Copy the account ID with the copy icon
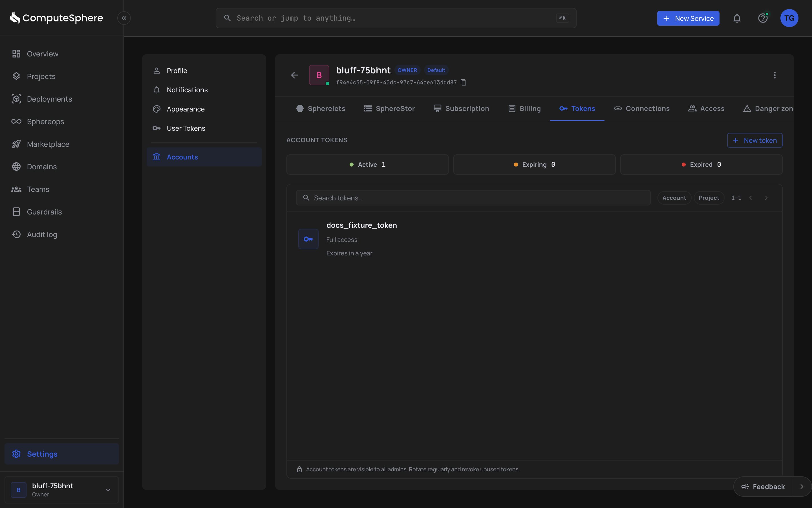Viewport: 812px width, 508px height. coord(464,82)
